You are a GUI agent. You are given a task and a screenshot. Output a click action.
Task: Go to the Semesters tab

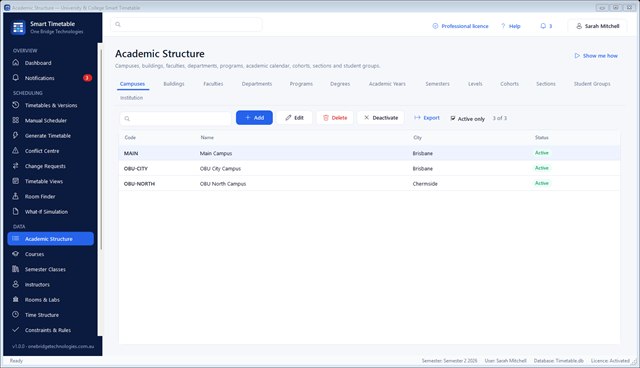tap(437, 84)
